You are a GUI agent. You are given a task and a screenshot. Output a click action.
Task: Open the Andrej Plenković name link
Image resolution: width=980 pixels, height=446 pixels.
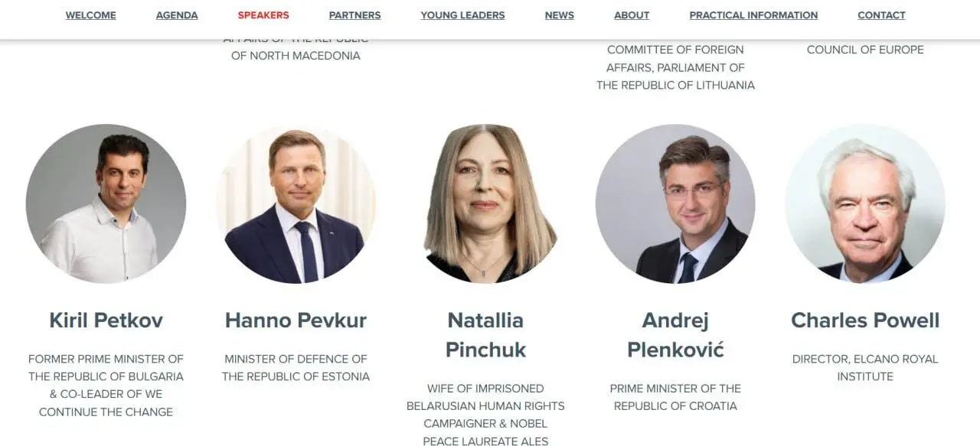pos(675,334)
